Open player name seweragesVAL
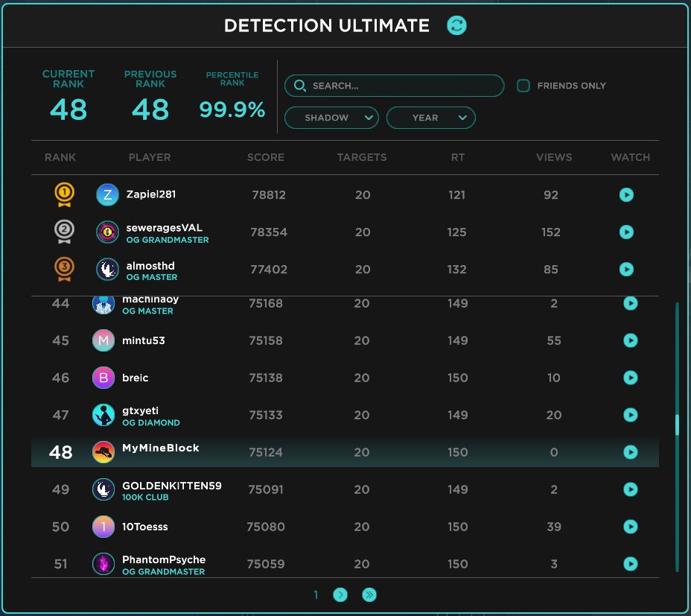This screenshot has height=616, width=691. 165,227
